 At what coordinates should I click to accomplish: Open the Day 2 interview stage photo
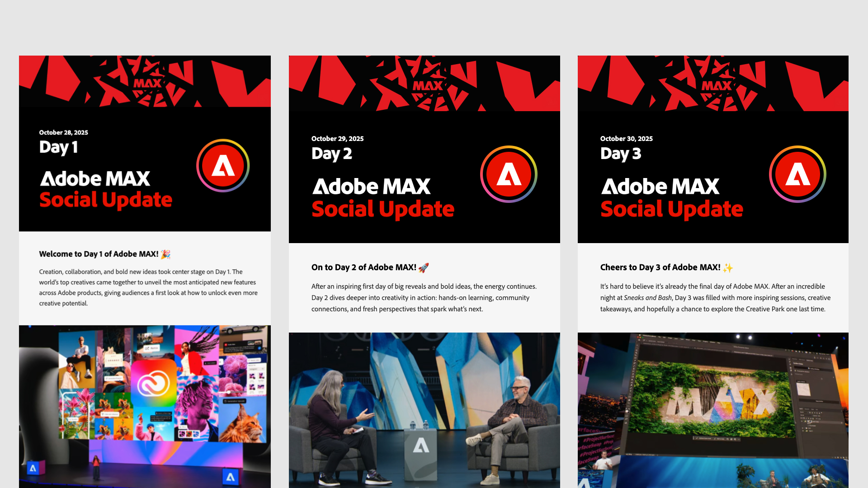tap(425, 410)
